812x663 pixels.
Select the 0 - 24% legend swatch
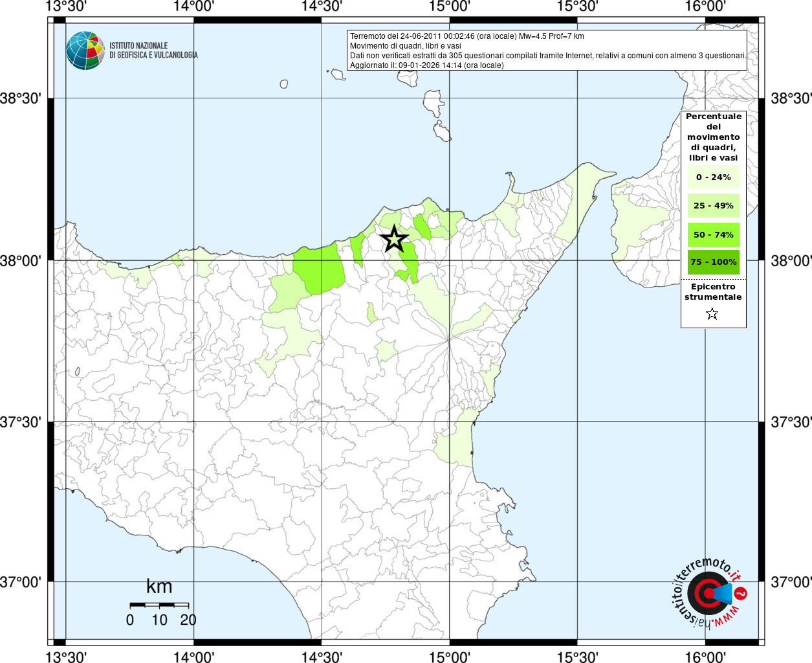713,177
